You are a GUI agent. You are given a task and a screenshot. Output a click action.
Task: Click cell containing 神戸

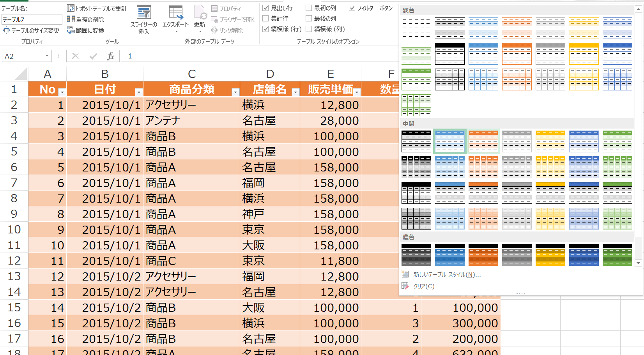(270, 214)
